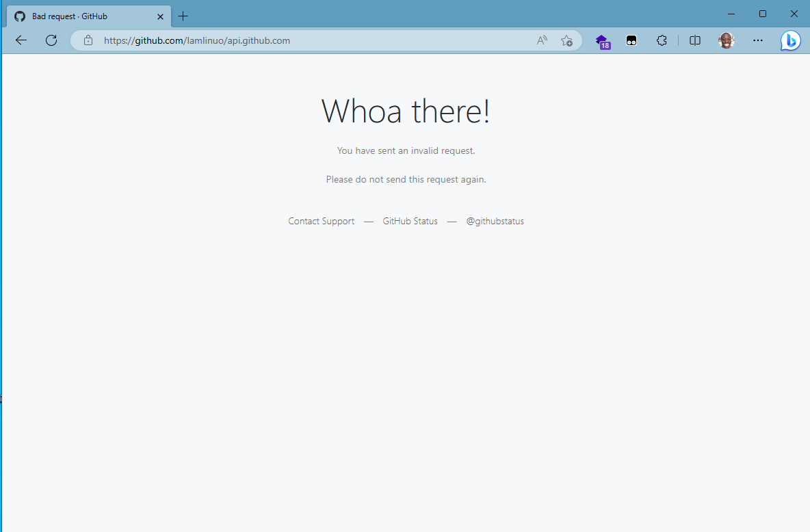The width and height of the screenshot is (810, 532).
Task: Follow the Contact Support link
Action: [x=321, y=221]
